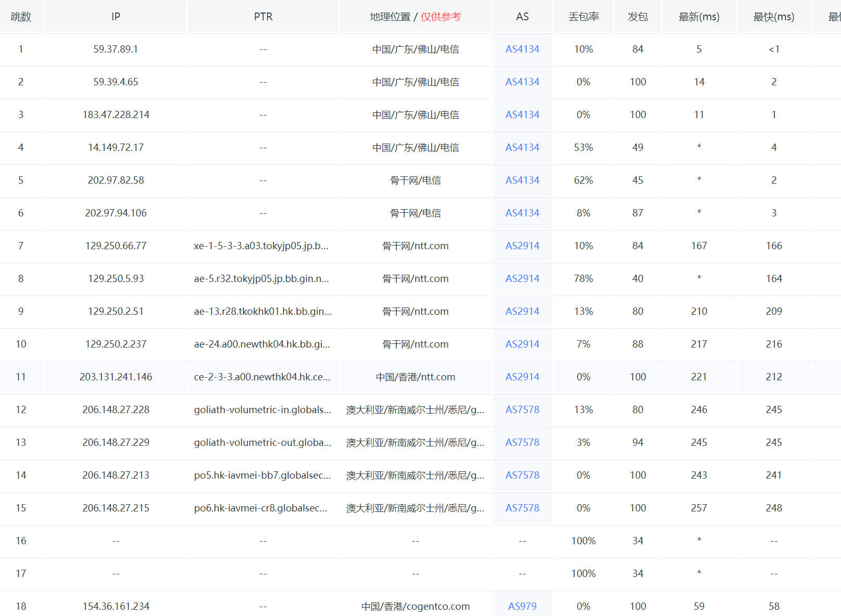This screenshot has width=841, height=616.
Task: Click the PTR column header
Action: 263,17
